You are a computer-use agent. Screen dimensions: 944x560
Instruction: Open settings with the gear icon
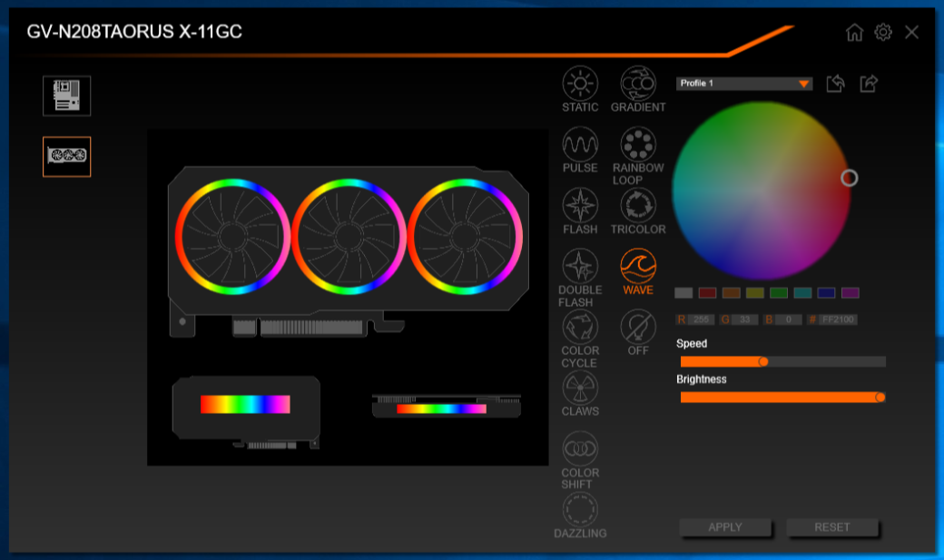tap(883, 32)
